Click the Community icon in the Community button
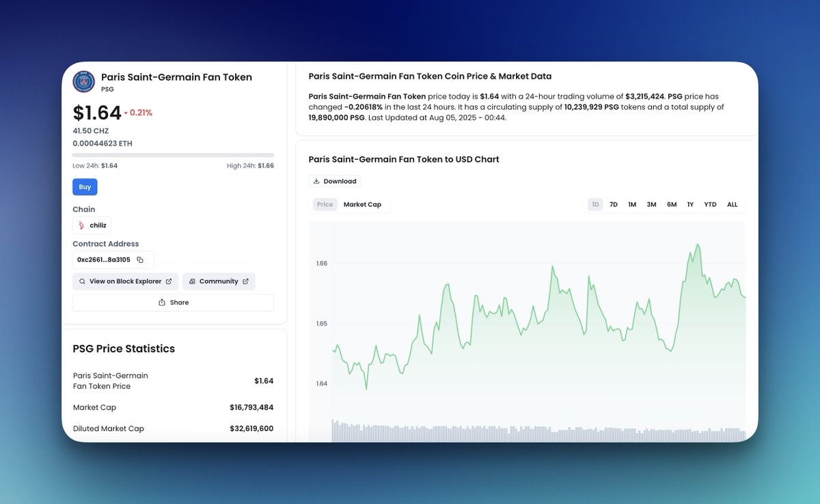This screenshot has width=820, height=504. 192,281
